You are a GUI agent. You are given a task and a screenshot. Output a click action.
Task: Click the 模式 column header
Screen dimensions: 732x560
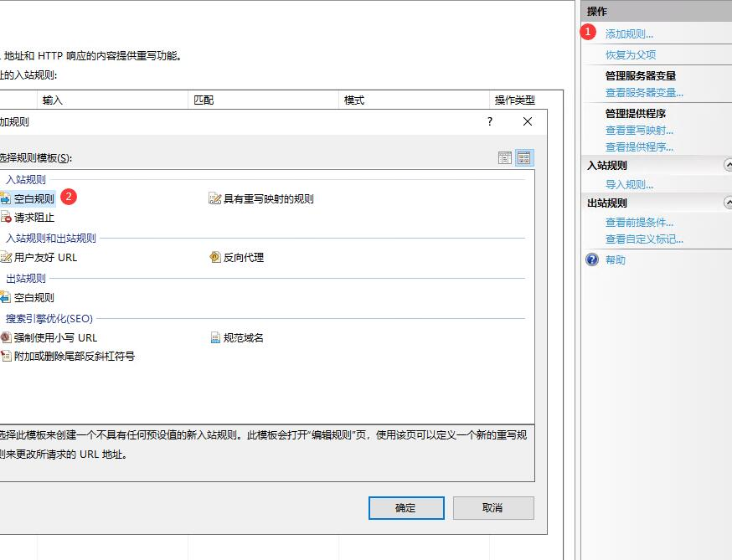point(414,100)
